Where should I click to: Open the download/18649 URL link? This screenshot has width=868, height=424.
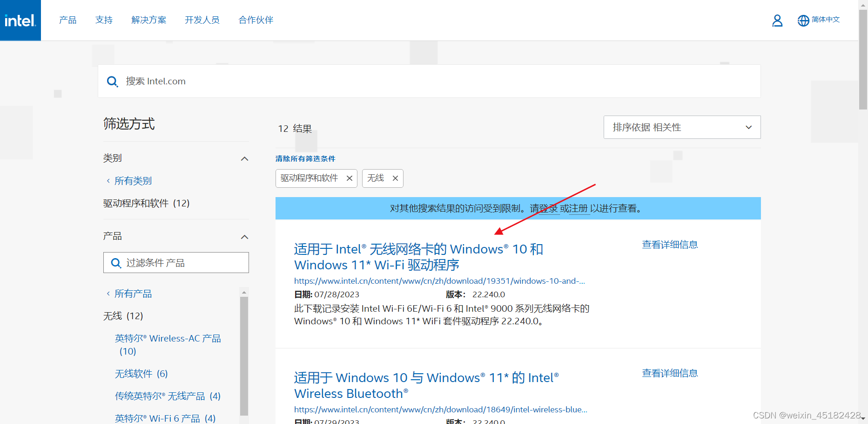point(441,410)
